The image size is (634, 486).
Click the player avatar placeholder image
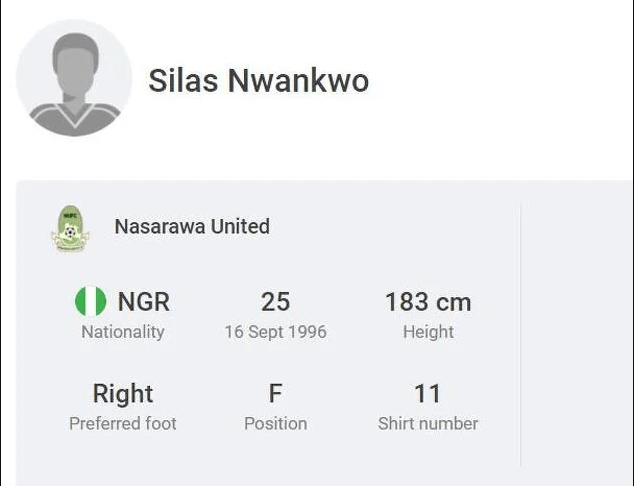click(74, 78)
